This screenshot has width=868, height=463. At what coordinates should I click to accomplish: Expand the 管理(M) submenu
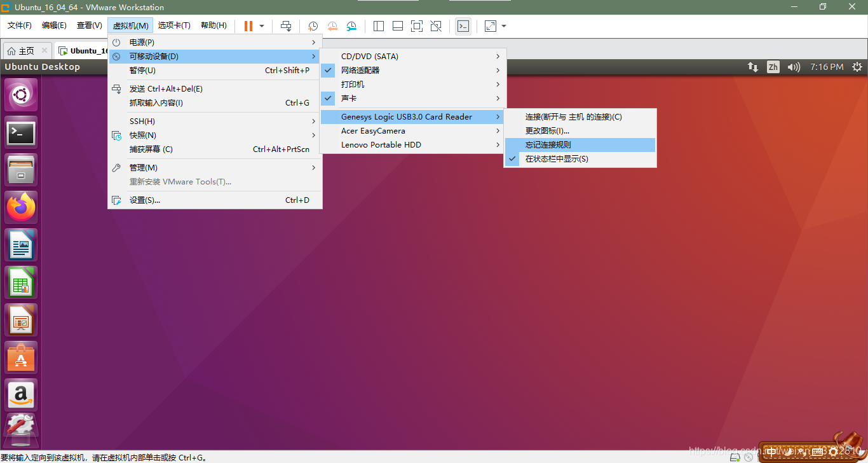point(215,168)
